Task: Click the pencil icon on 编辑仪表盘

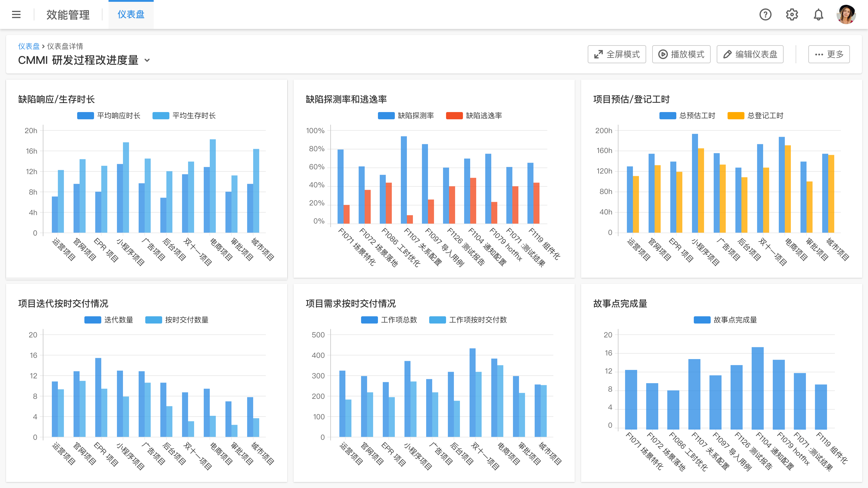Action: [x=727, y=54]
